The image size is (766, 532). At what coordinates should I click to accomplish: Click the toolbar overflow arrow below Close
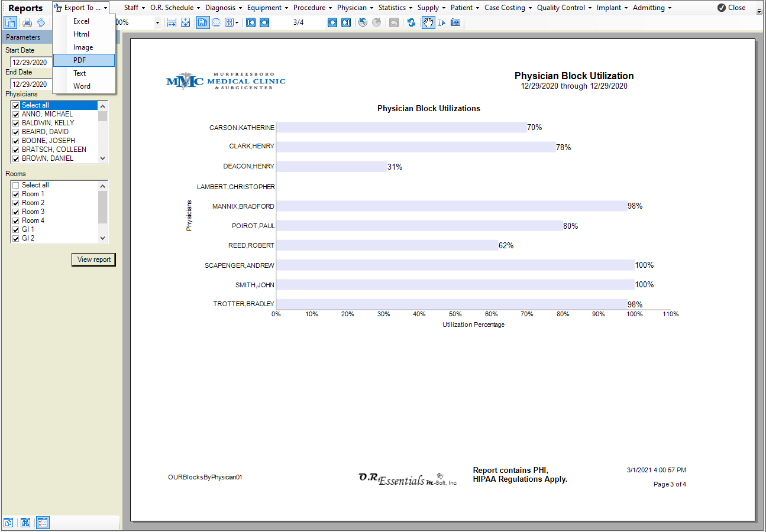[x=759, y=11]
